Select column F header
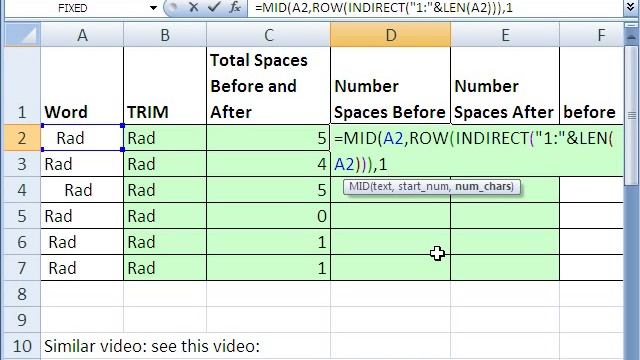The height and width of the screenshot is (360, 640). [591, 35]
